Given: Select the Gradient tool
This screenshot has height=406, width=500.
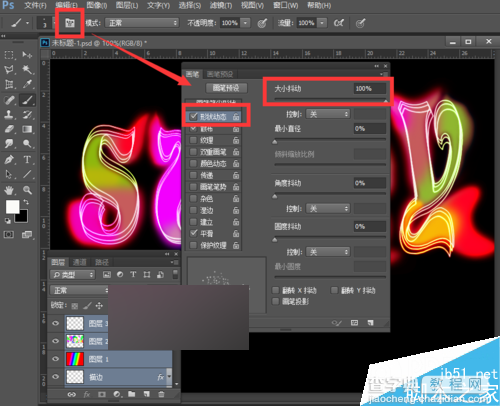Looking at the screenshot, I should click(x=27, y=129).
